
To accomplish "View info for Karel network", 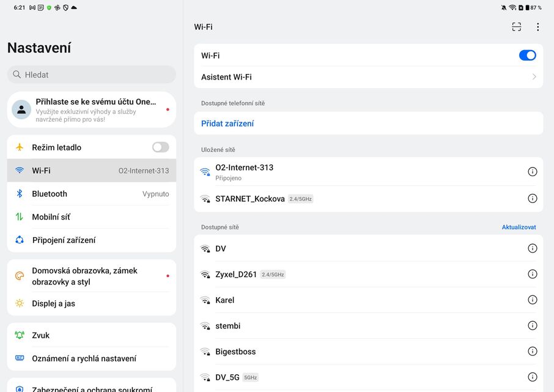I will [x=532, y=300].
